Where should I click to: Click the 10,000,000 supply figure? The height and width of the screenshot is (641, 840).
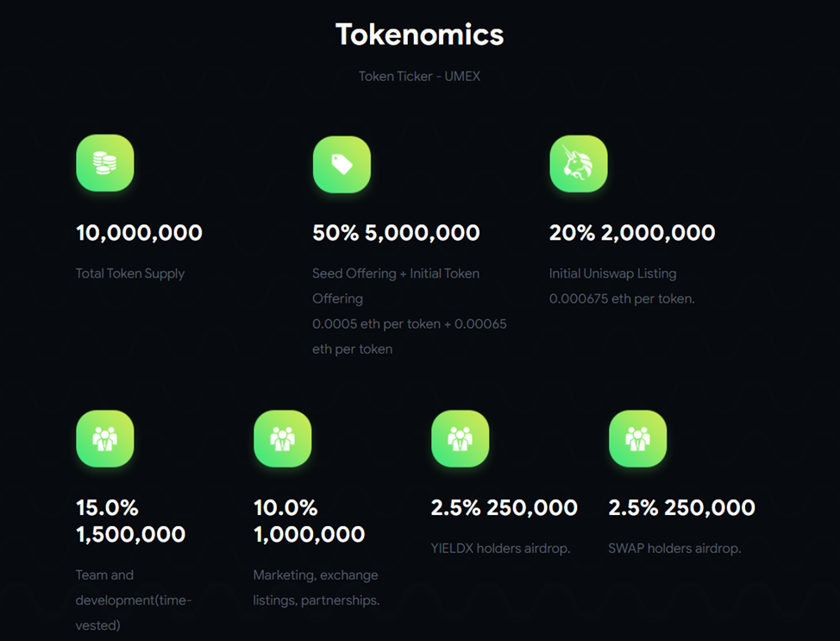(x=140, y=233)
